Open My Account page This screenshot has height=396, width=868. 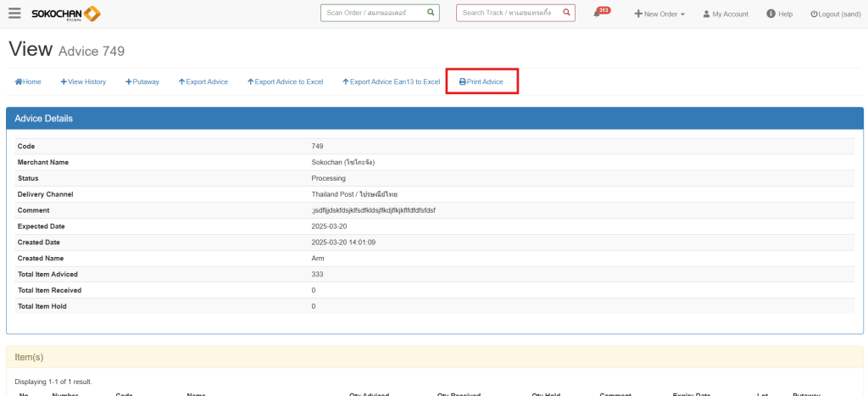[726, 14]
